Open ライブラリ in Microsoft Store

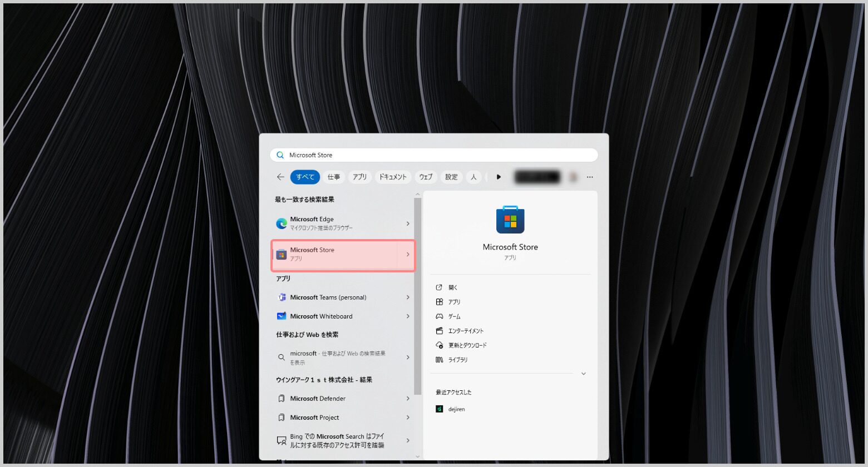tap(458, 360)
